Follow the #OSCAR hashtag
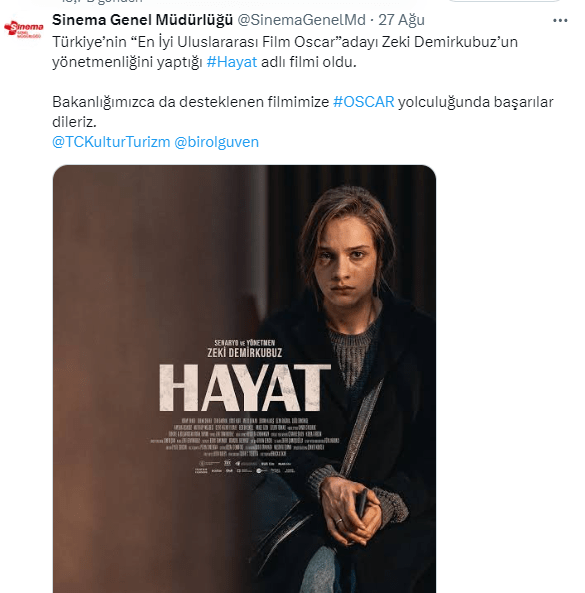Image resolution: width=585 pixels, height=593 pixels. [x=363, y=102]
